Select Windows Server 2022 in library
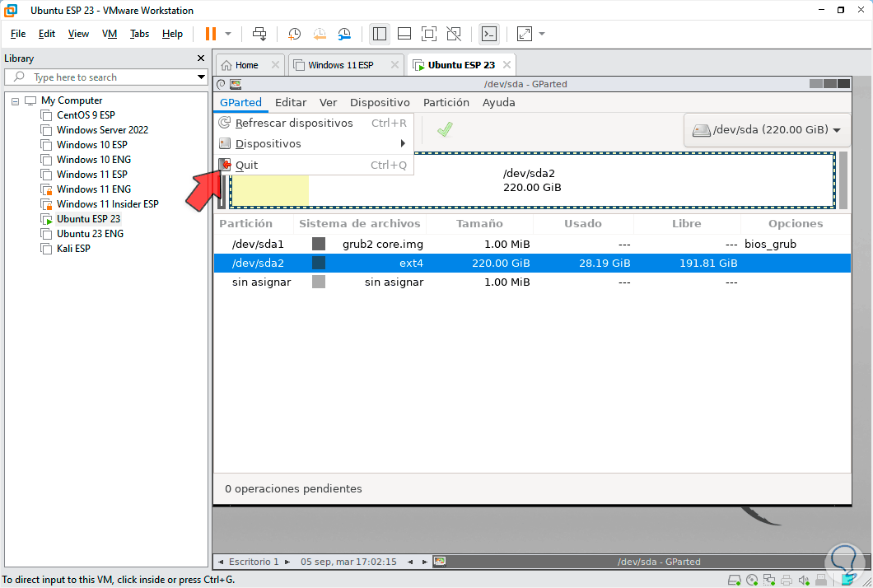The width and height of the screenshot is (873, 588). coord(102,130)
